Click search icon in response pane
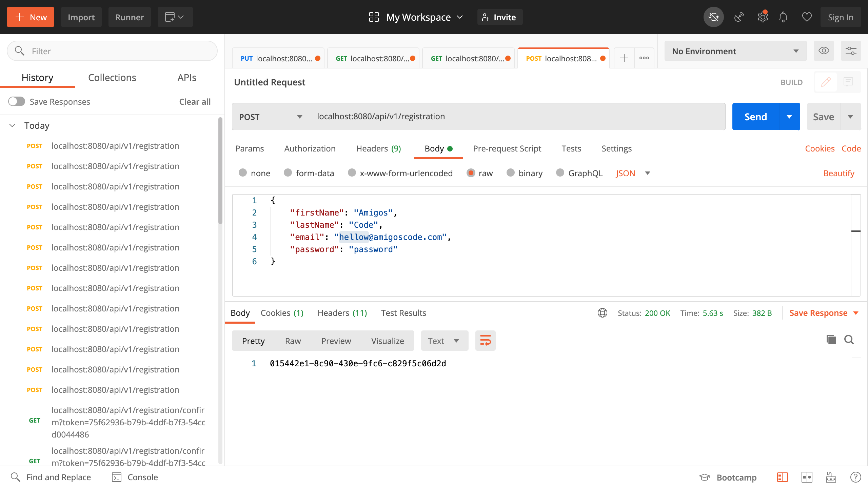Viewport: 868px width, 488px height. pos(849,340)
